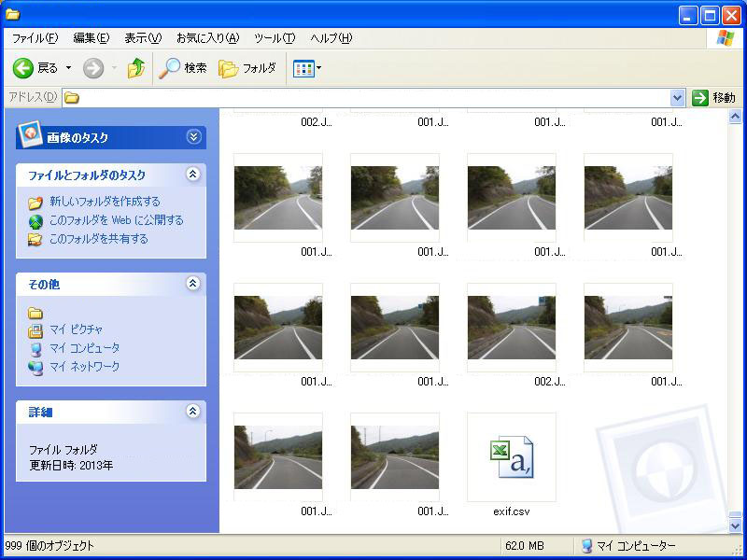The image size is (747, 560).
Task: Select the fourth road thumbnail in second row
Action: [628, 198]
